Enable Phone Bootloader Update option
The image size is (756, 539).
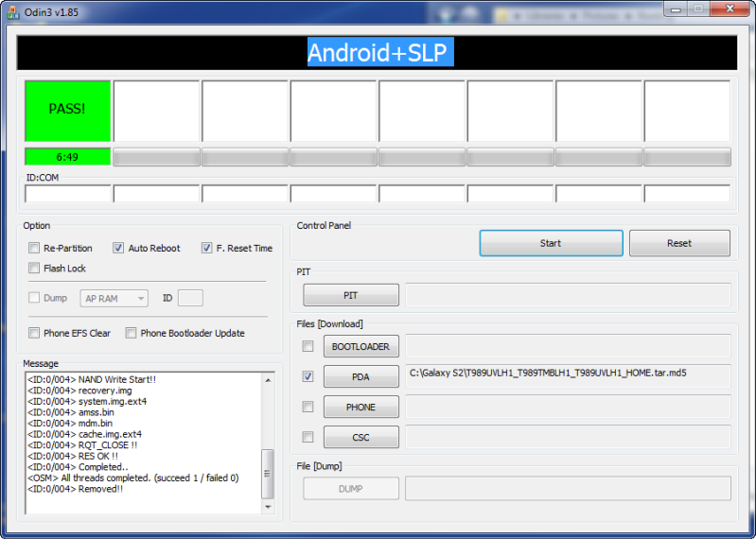tap(131, 333)
